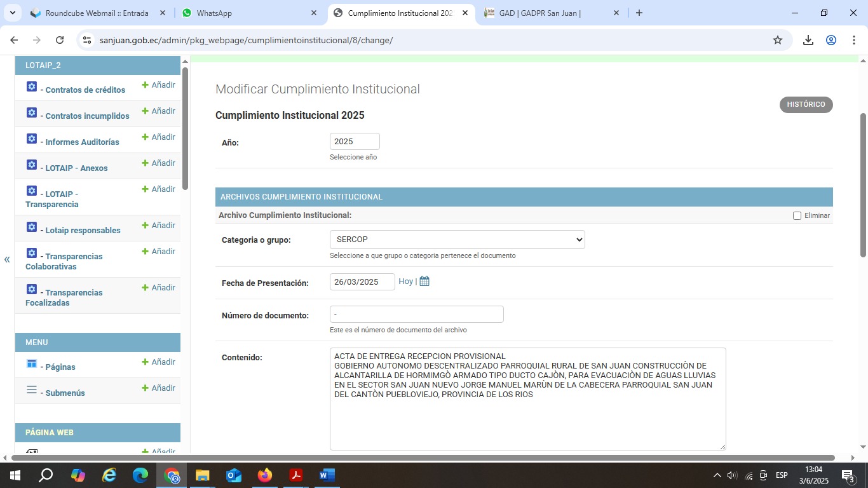Open Microsoft Word from the taskbar

pyautogui.click(x=327, y=475)
